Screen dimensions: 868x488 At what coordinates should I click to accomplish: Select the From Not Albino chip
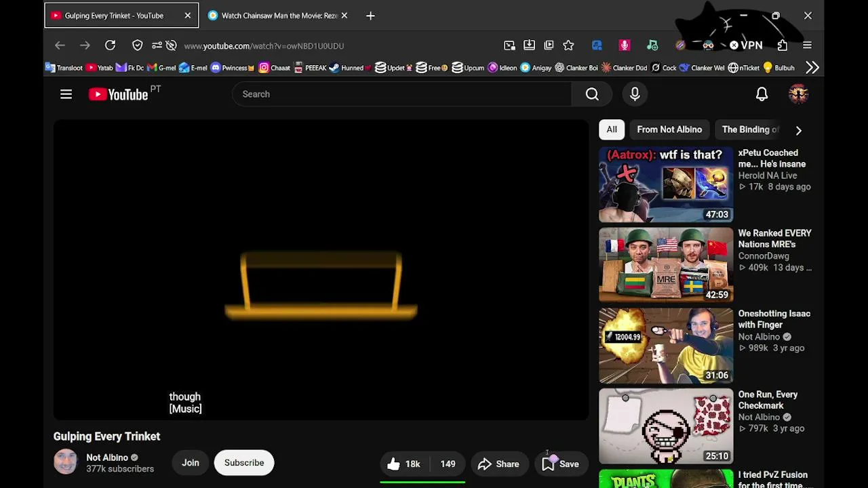[669, 129]
